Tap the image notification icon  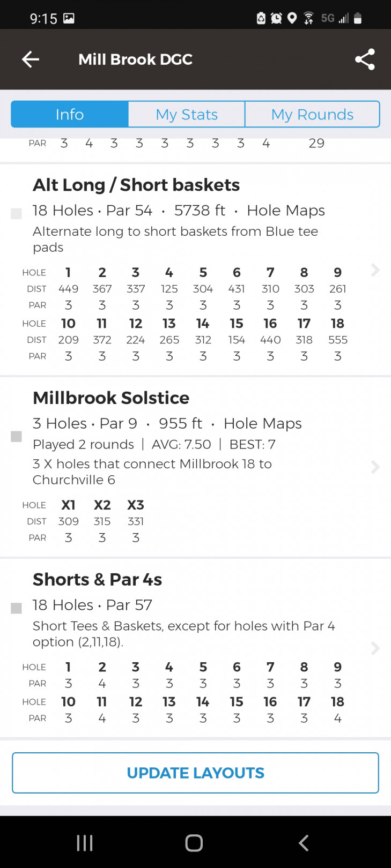[x=69, y=19]
